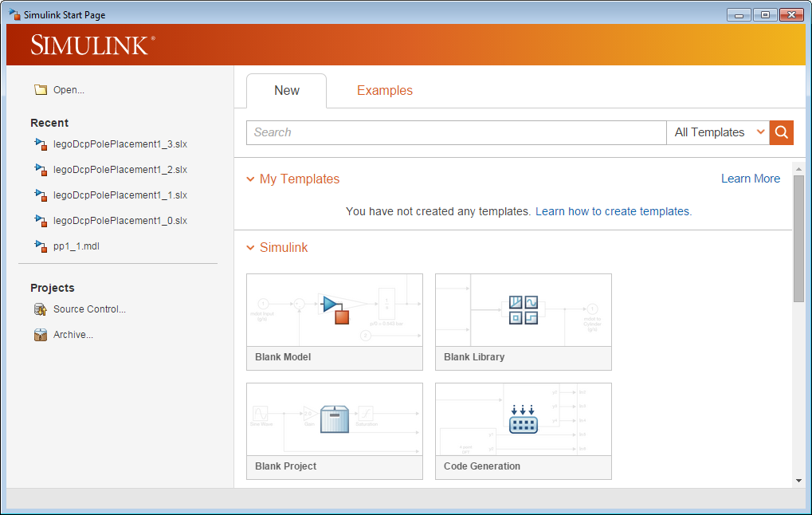Minimize the Simulink Start Page window

(x=739, y=15)
